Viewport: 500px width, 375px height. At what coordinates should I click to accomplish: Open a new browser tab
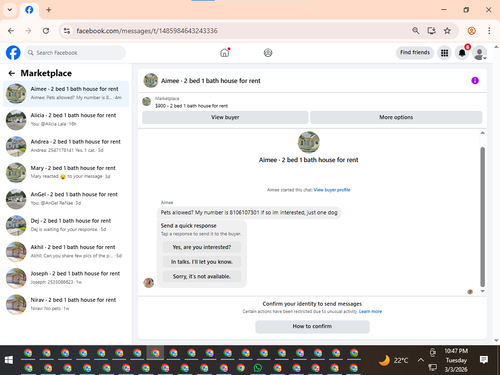tap(49, 10)
